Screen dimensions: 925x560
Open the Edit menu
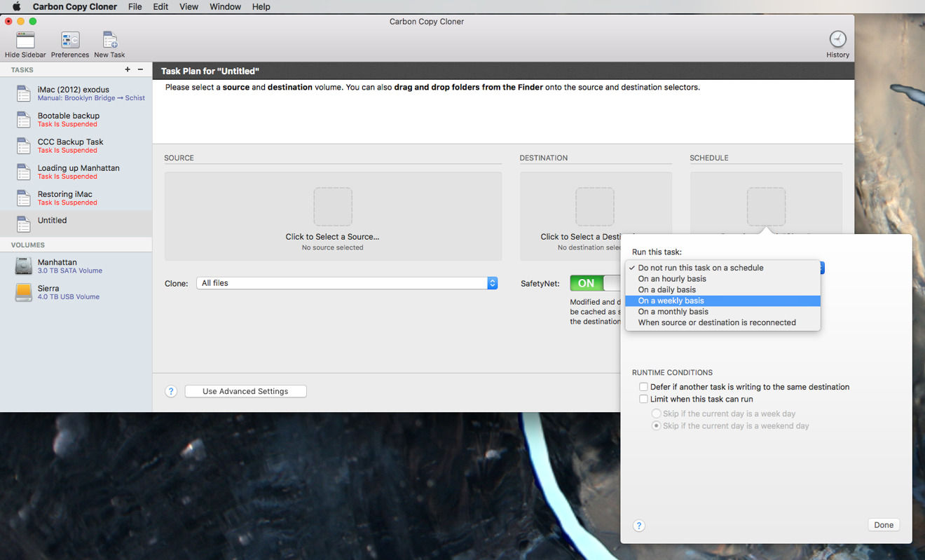[160, 6]
